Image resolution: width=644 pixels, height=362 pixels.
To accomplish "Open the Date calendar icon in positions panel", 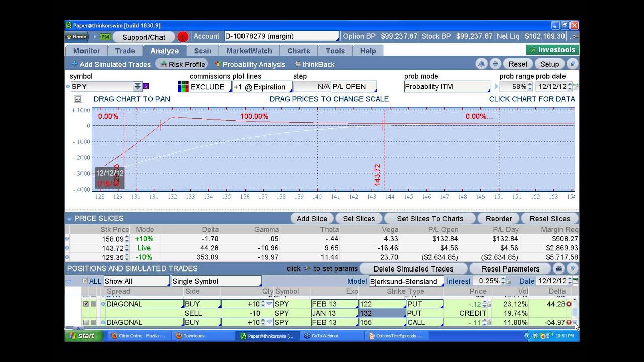I will (576, 281).
